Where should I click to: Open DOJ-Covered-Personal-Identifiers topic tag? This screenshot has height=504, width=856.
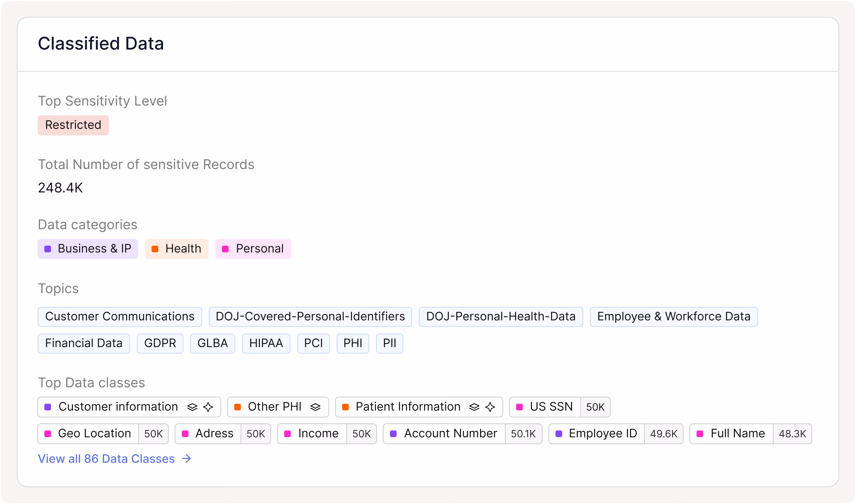tap(310, 317)
